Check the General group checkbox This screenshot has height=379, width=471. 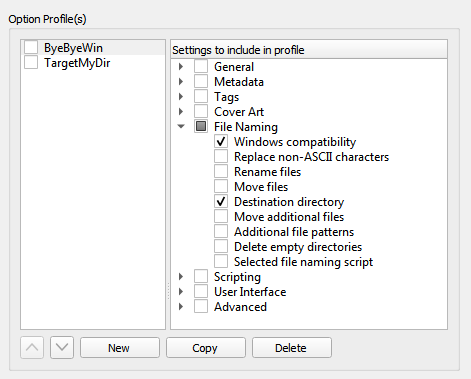[x=201, y=66]
